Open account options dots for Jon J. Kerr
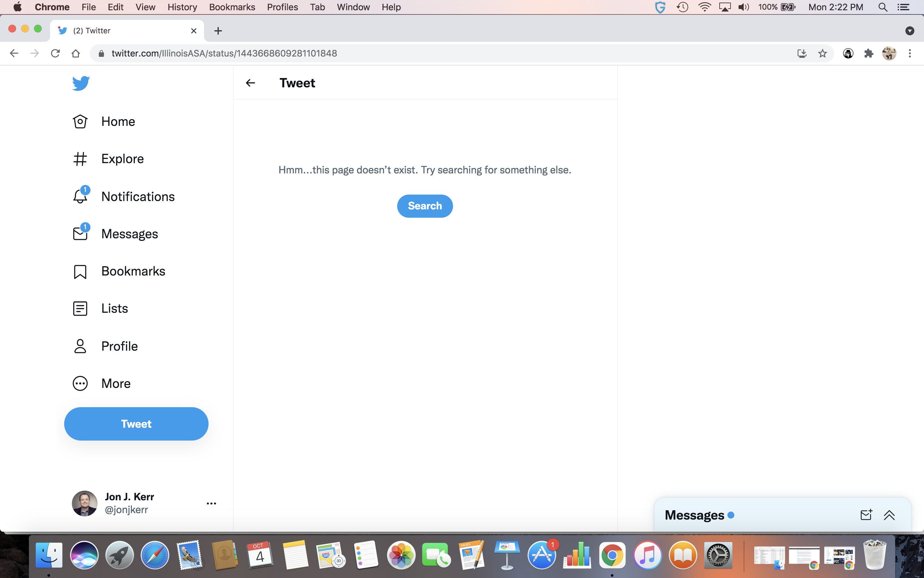 tap(211, 504)
